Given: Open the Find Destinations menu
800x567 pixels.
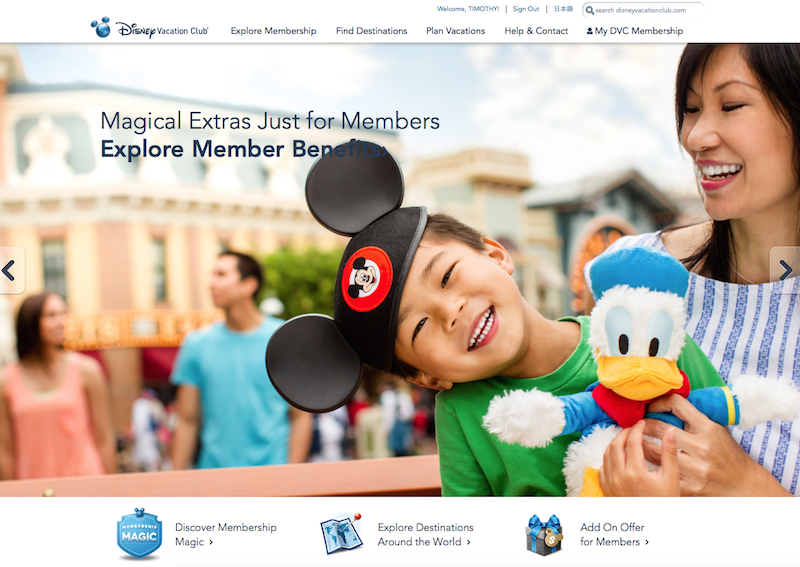Looking at the screenshot, I should (371, 31).
